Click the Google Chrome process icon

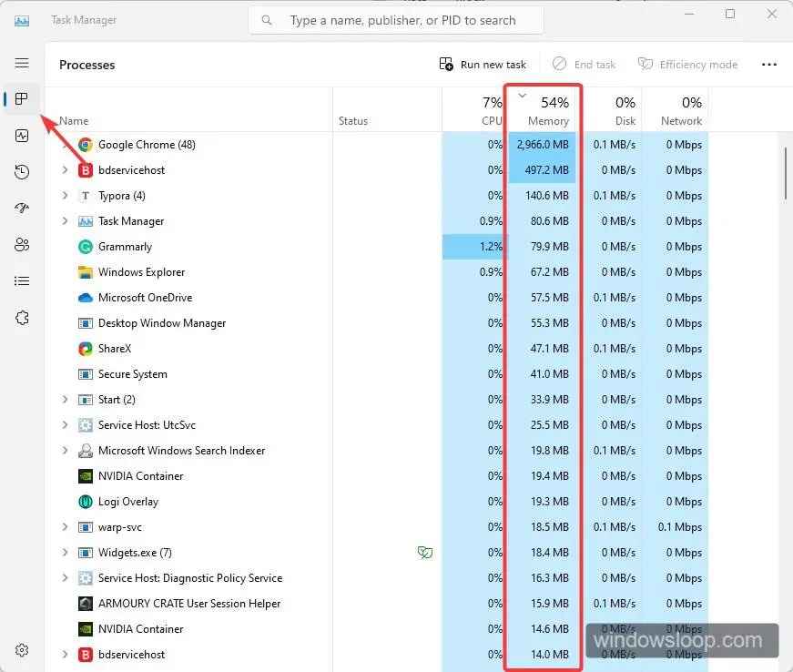[x=86, y=145]
